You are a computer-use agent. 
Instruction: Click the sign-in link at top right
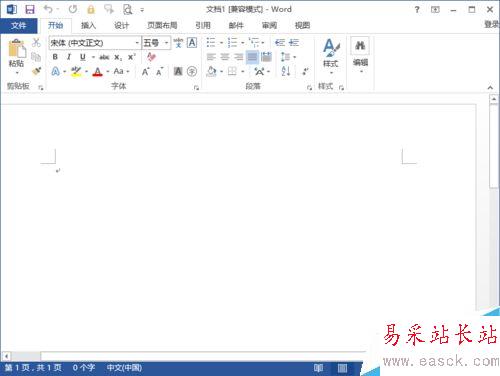point(492,24)
